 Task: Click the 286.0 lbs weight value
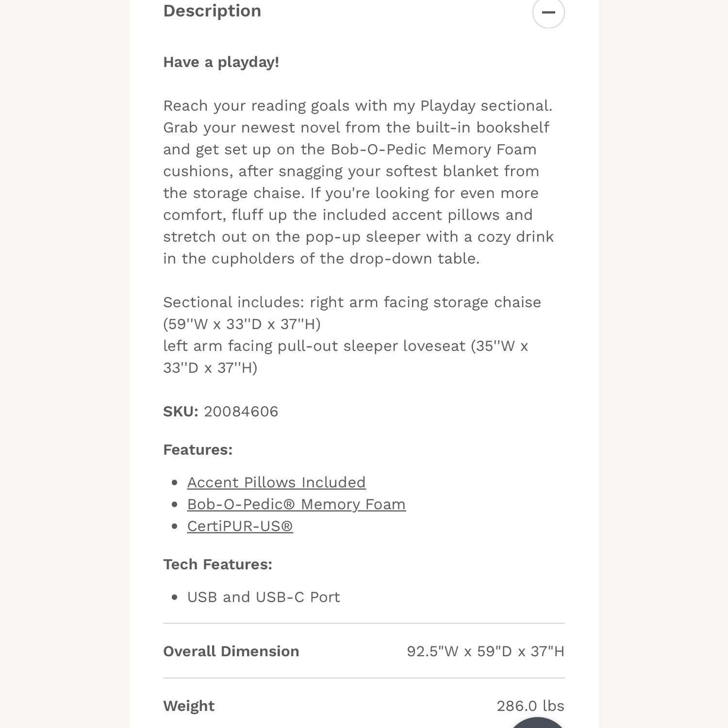click(x=530, y=706)
